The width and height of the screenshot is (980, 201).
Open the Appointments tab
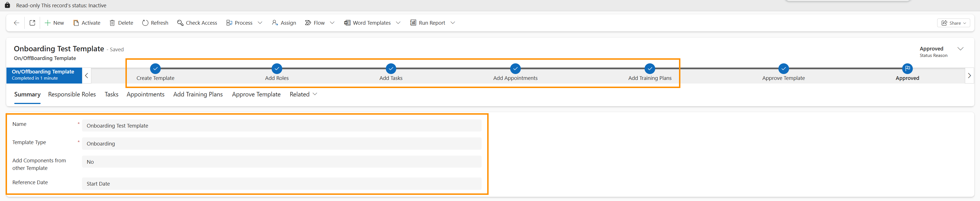145,94
